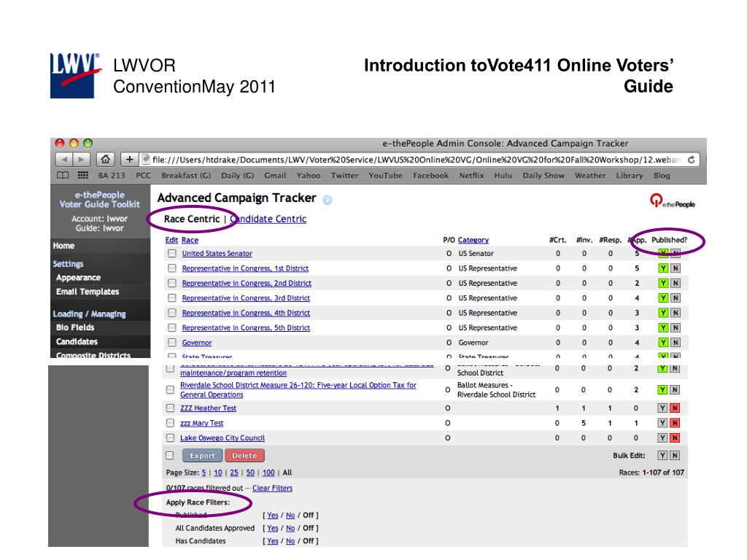Select the Race Centric view
The height and width of the screenshot is (560, 747).
pyautogui.click(x=192, y=219)
